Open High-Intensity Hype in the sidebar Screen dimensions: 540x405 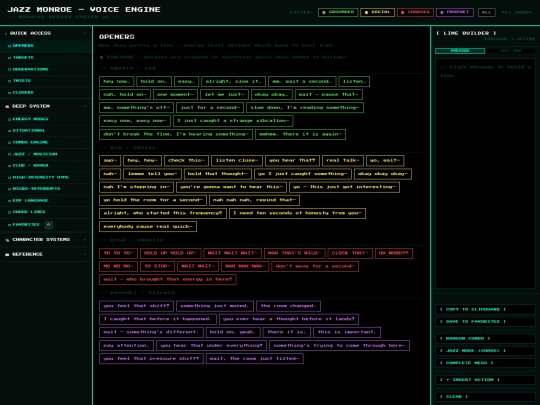point(46,177)
